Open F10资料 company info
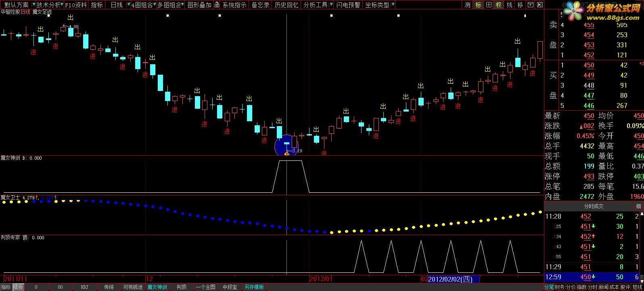 point(76,5)
